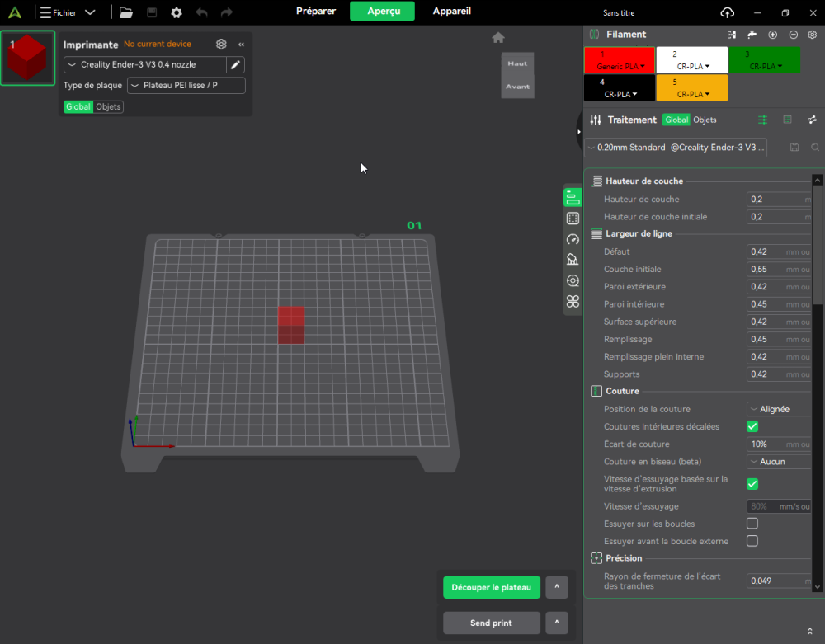Viewport: 825px width, 644px height.
Task: Click the Couche initiale width field
Action: 779,269
